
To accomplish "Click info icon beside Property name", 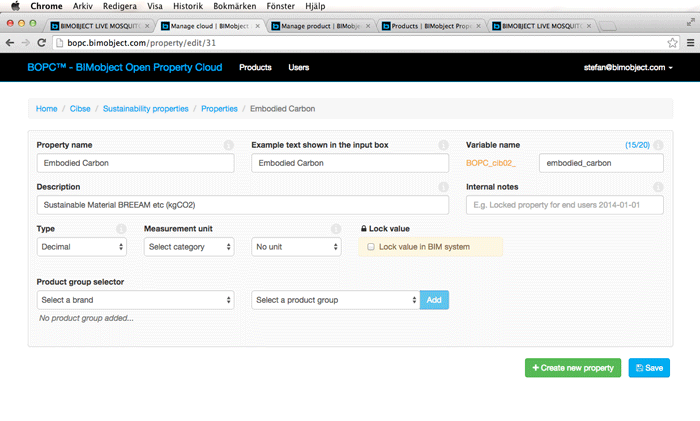I will point(228,145).
